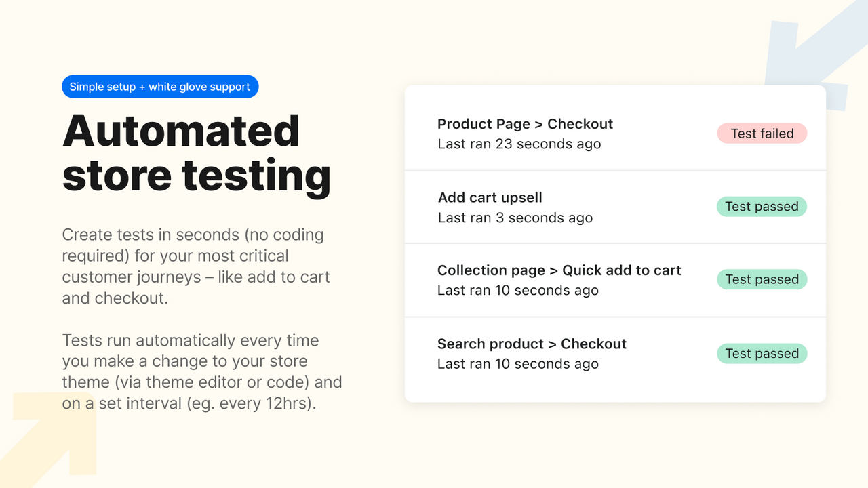The height and width of the screenshot is (488, 868).
Task: Click 'Last ran 3 seconds ago' timestamp
Action: point(515,218)
